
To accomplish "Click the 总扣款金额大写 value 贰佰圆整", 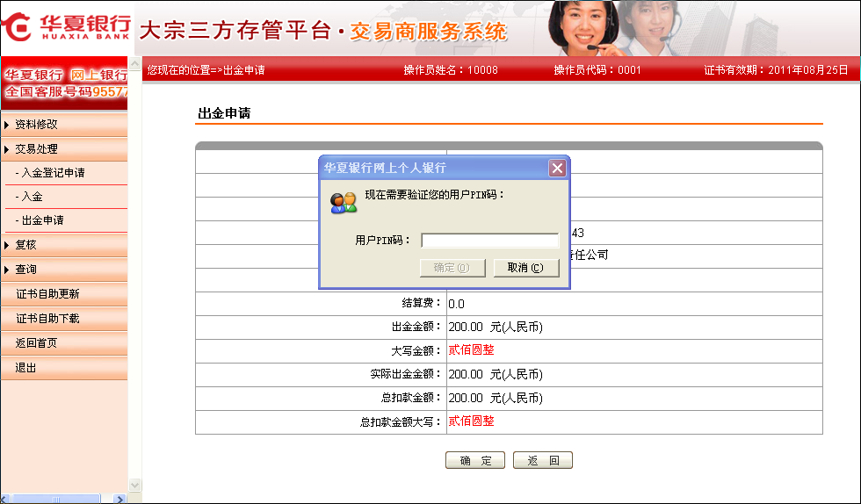I will [471, 421].
